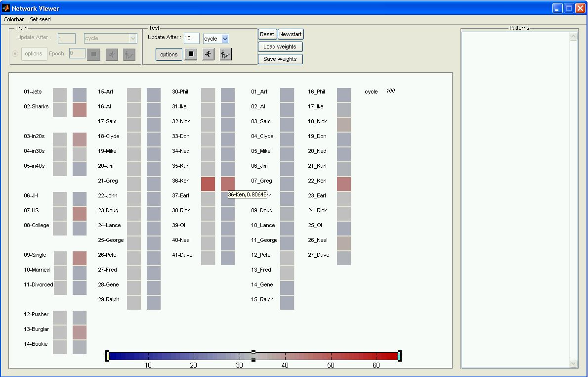
Task: Click the 36-Ken dark red unit square
Action: tap(208, 184)
